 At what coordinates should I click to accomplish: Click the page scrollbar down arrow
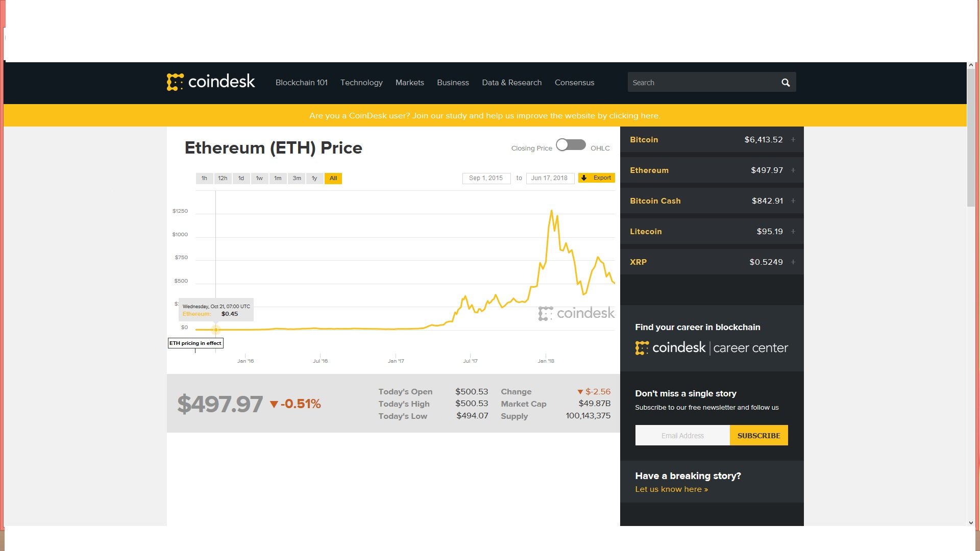(x=971, y=522)
